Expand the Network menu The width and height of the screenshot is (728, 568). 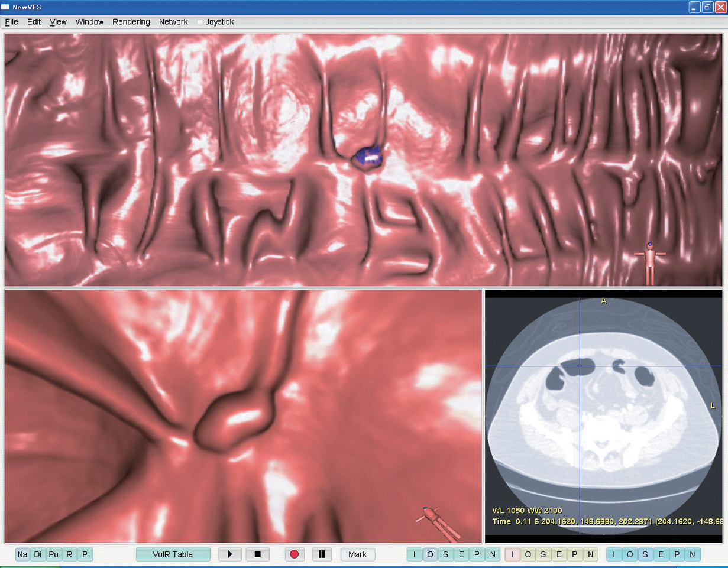173,22
